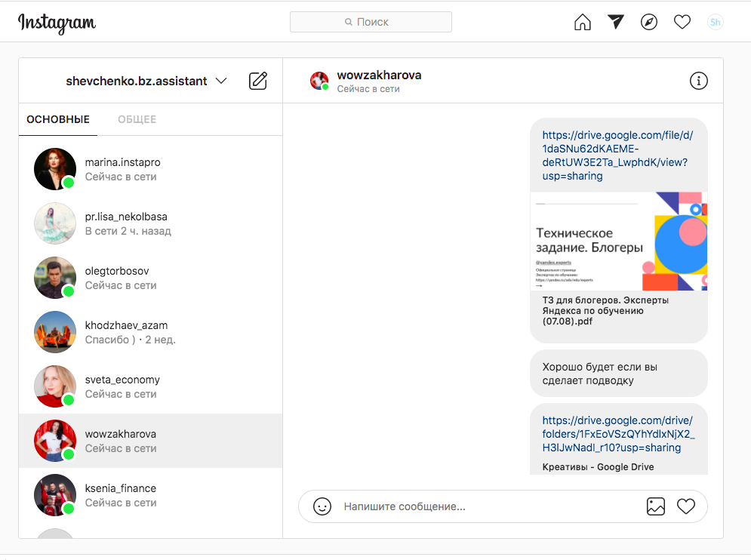751x560 pixels.
Task: Click the Поиск search field
Action: (371, 23)
